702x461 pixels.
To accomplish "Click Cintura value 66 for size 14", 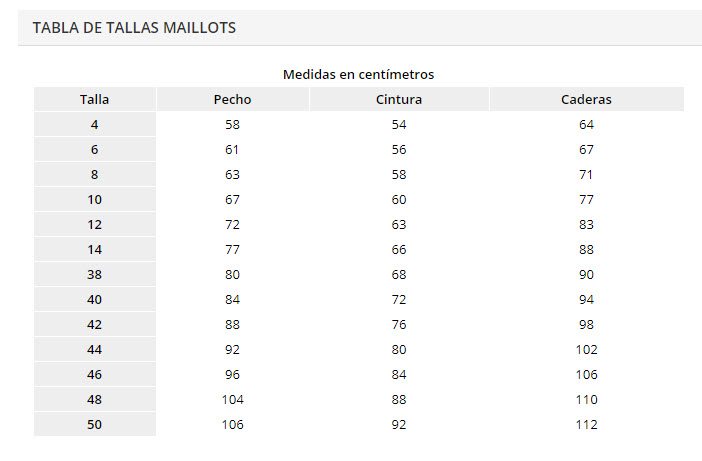I will click(x=399, y=250).
